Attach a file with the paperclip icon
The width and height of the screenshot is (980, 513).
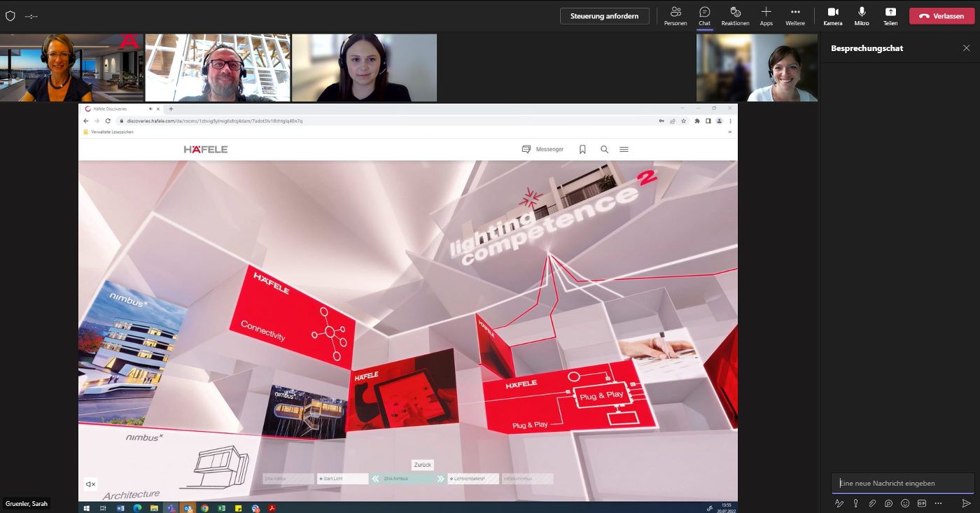[872, 503]
